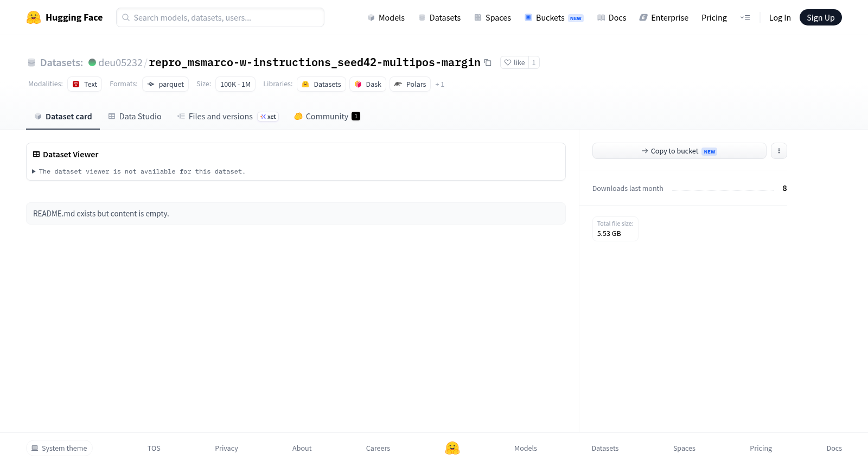The width and height of the screenshot is (868, 467).
Task: Expand the header navigation overflow menu
Action: [745, 17]
